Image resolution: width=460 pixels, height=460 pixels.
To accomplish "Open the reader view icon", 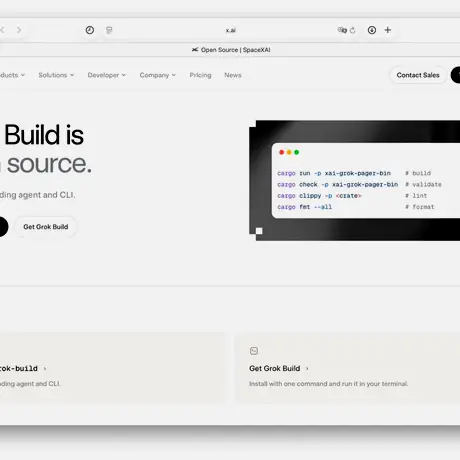I will pos(109,30).
